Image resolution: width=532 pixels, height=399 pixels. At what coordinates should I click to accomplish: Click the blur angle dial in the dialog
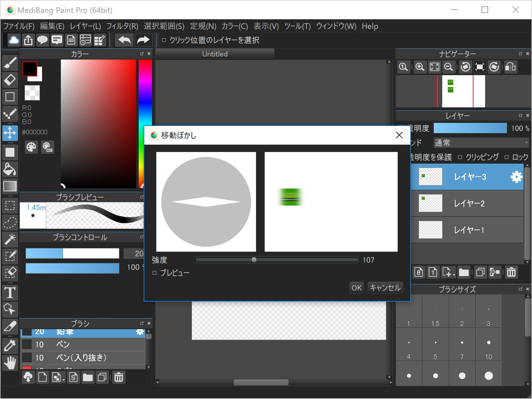point(206,202)
